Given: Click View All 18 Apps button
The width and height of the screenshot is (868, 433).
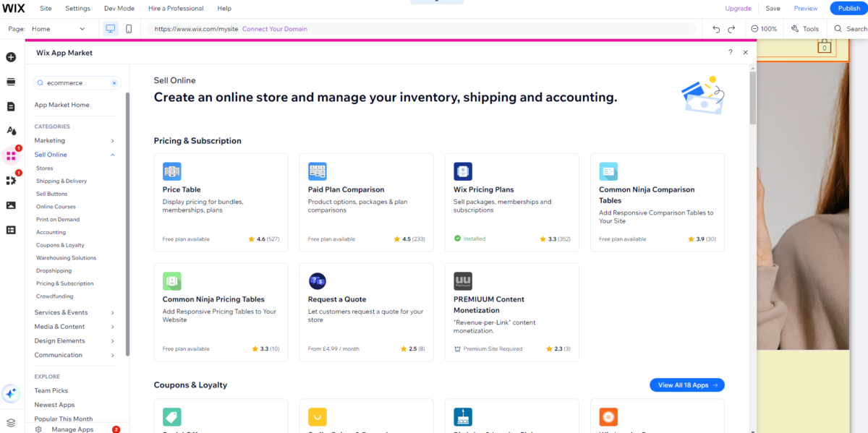Looking at the screenshot, I should point(687,385).
